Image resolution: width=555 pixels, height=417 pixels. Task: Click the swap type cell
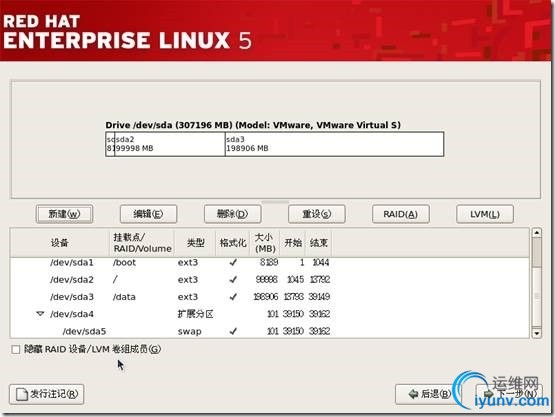pos(189,331)
